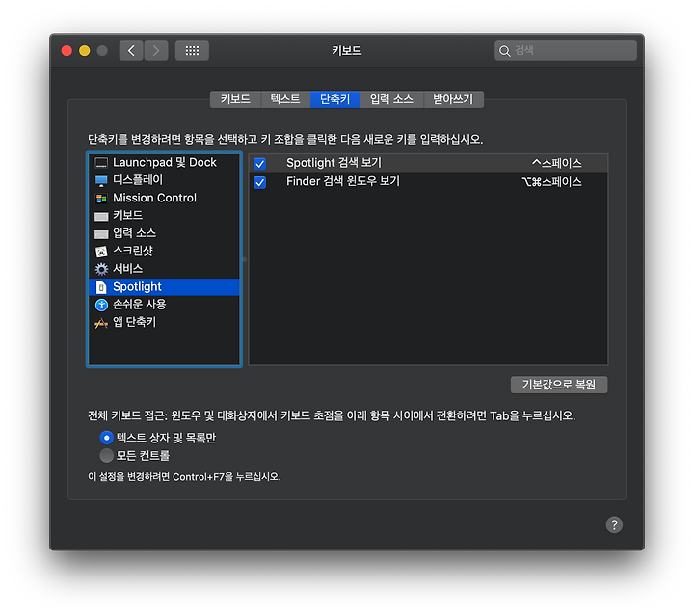The height and width of the screenshot is (616, 694).
Task: Pick 입력 소스 in category list
Action: (x=164, y=233)
